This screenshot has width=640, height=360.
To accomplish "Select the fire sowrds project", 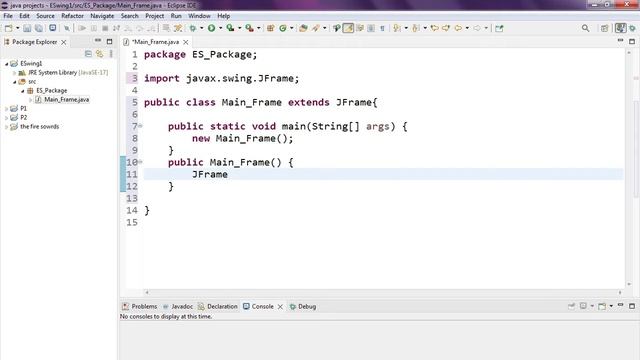I will click(x=39, y=127).
